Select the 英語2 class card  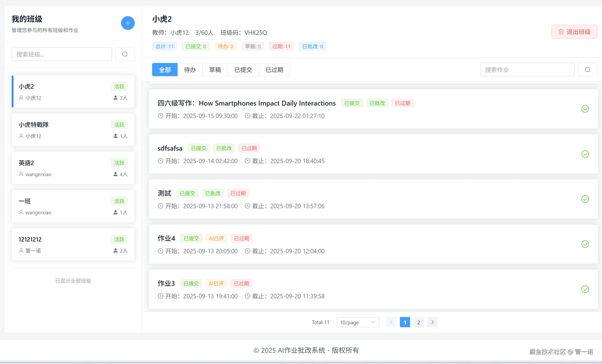[73, 168]
